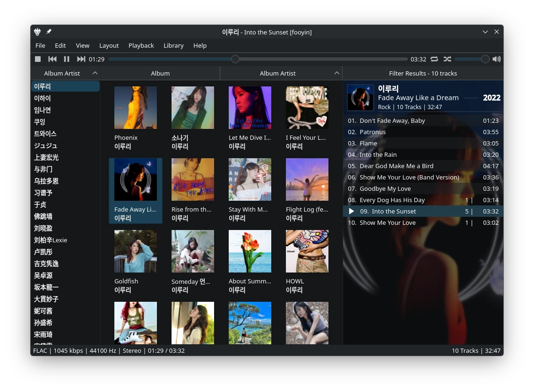Select artist 上妻宏光
Viewport: 534px width, 392px height.
pos(65,157)
